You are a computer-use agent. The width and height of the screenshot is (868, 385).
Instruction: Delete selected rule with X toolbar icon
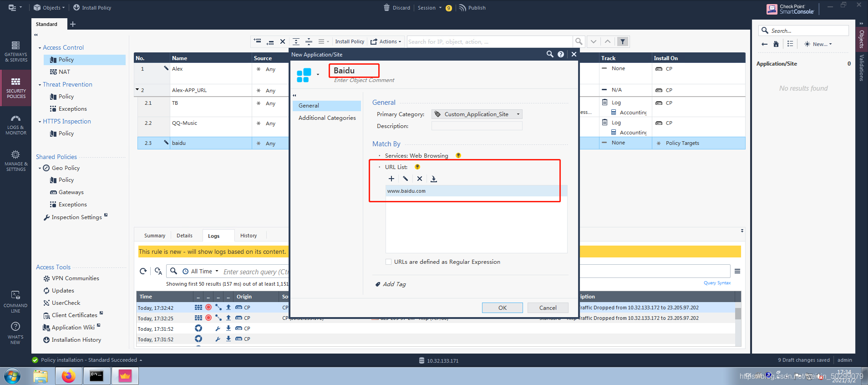283,41
